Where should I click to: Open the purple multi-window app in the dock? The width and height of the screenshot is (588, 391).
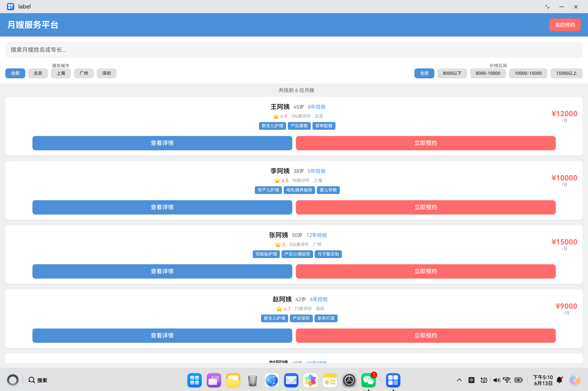(x=214, y=380)
